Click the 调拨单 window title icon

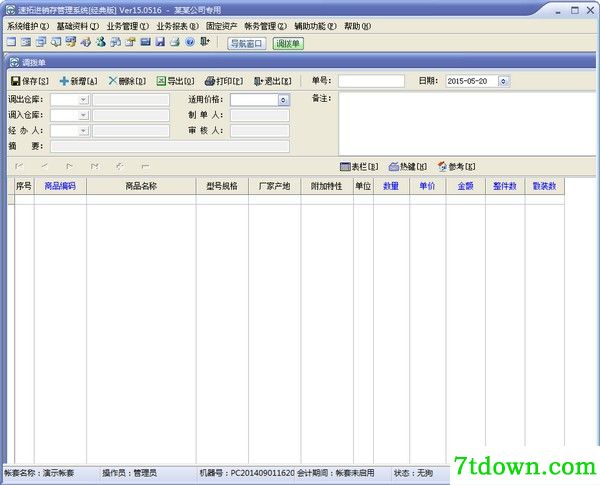tap(15, 62)
